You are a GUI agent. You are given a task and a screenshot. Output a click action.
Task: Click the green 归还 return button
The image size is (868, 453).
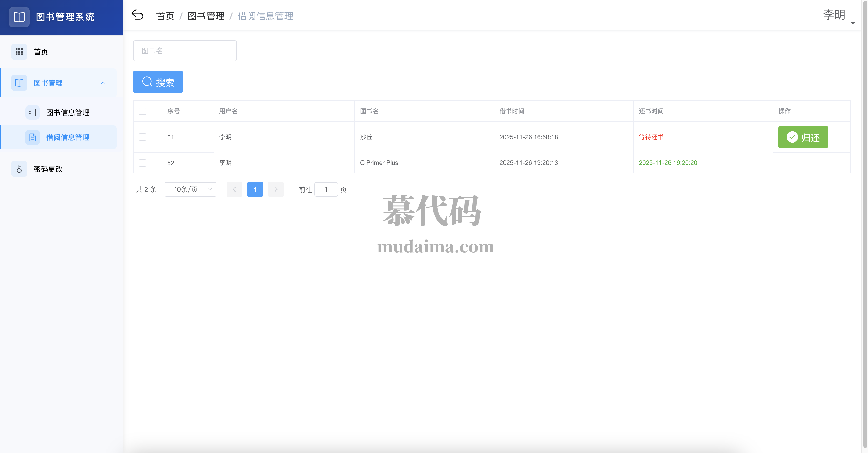tap(803, 137)
